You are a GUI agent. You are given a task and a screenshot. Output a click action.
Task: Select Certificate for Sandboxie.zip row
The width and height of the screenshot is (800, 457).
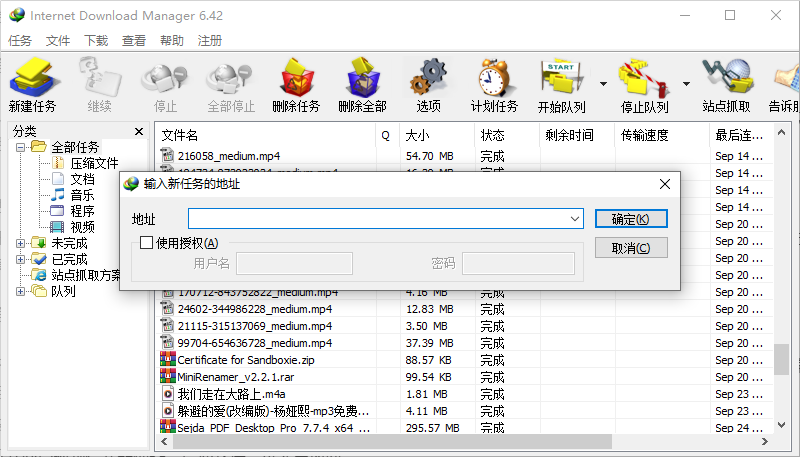(464, 360)
